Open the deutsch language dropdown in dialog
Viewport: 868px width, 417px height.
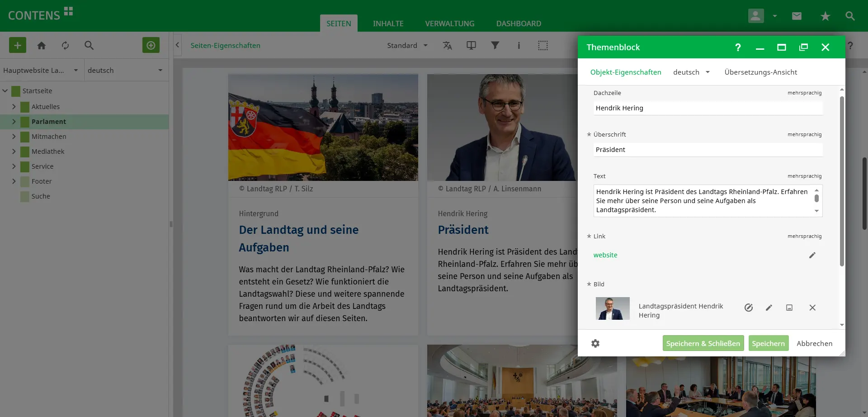tap(691, 72)
